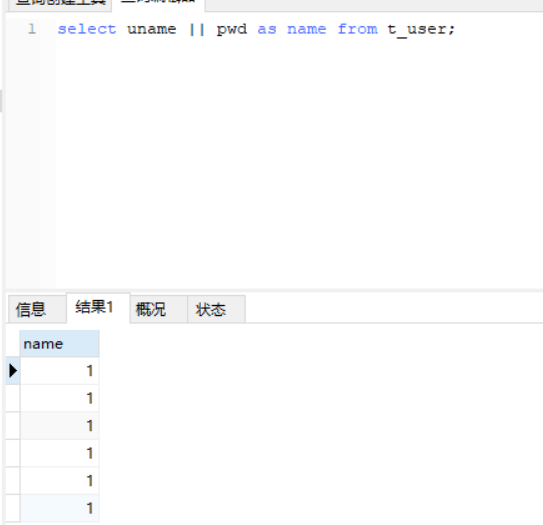This screenshot has width=543, height=525.
Task: Click the current-row arrow indicator
Action: point(13,371)
